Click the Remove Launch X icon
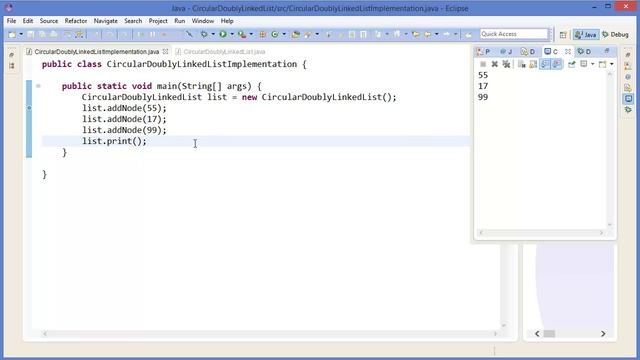 (x=495, y=64)
